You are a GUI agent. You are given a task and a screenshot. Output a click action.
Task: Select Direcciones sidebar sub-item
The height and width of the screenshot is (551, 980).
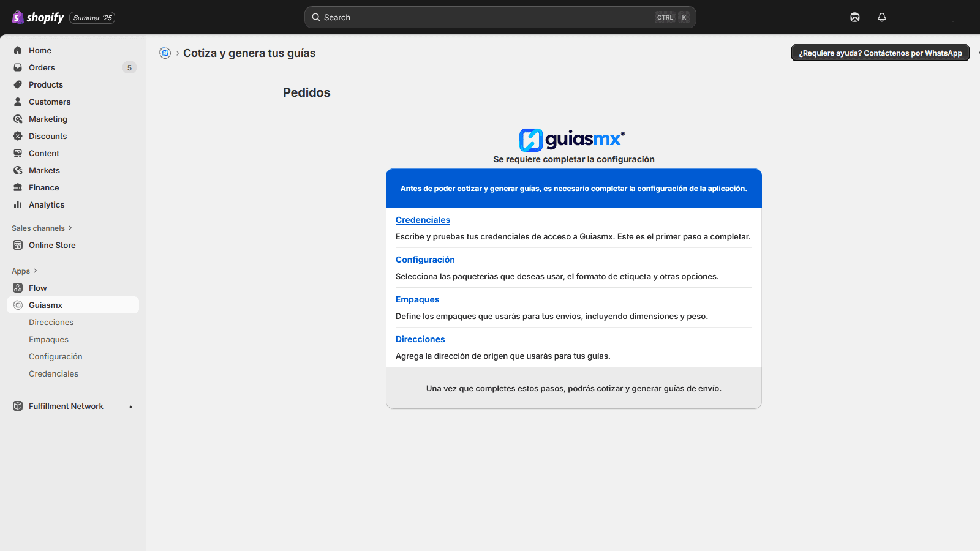point(51,322)
